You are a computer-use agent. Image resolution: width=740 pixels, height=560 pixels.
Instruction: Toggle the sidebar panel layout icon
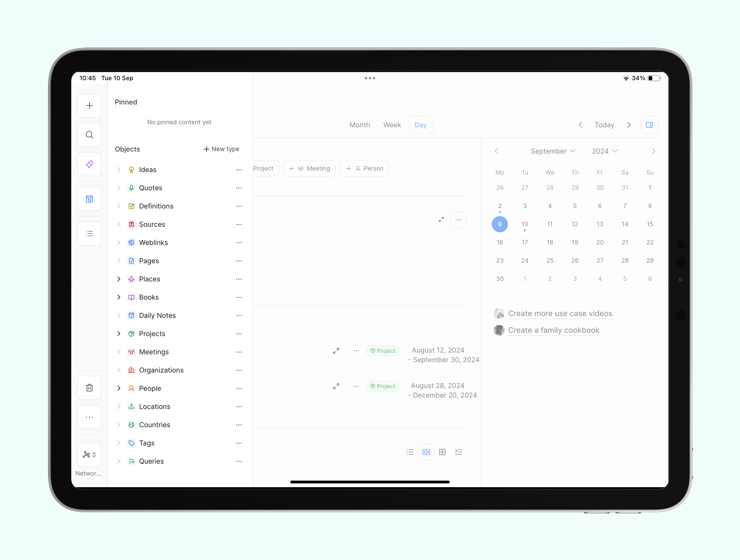coord(649,124)
